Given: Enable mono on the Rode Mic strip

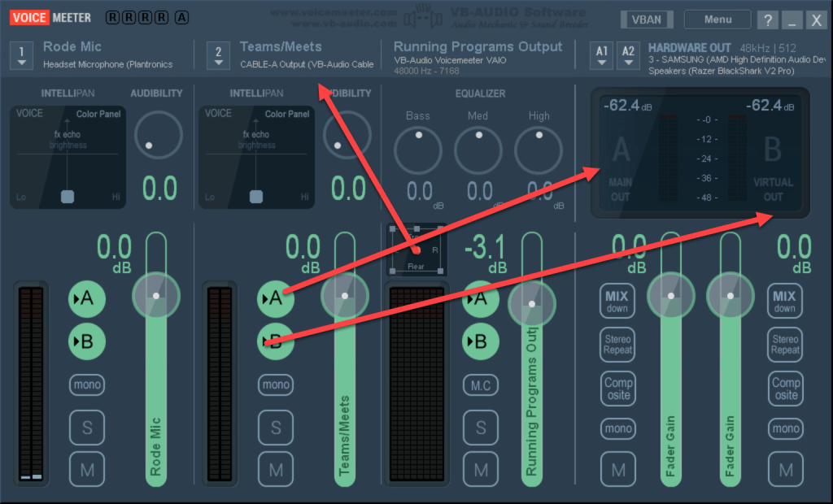Looking at the screenshot, I should 87,385.
